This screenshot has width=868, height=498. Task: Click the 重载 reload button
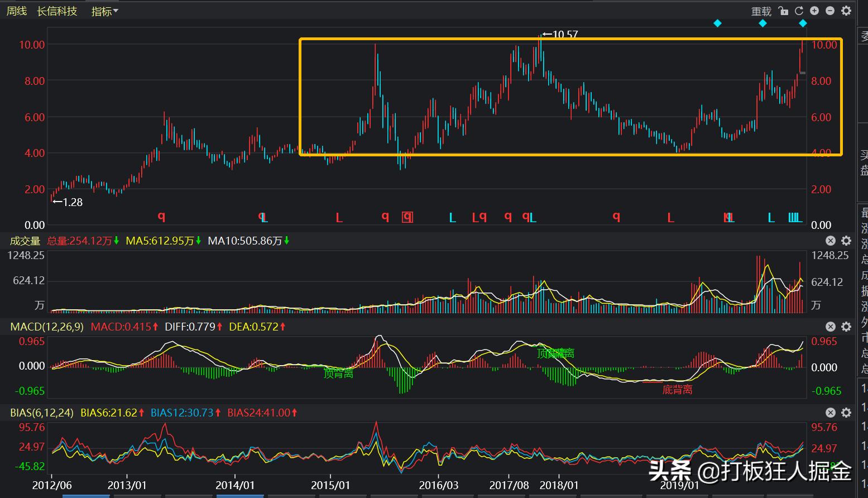pyautogui.click(x=761, y=11)
